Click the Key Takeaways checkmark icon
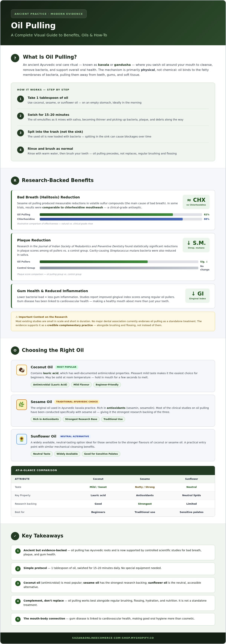 (15, 536)
